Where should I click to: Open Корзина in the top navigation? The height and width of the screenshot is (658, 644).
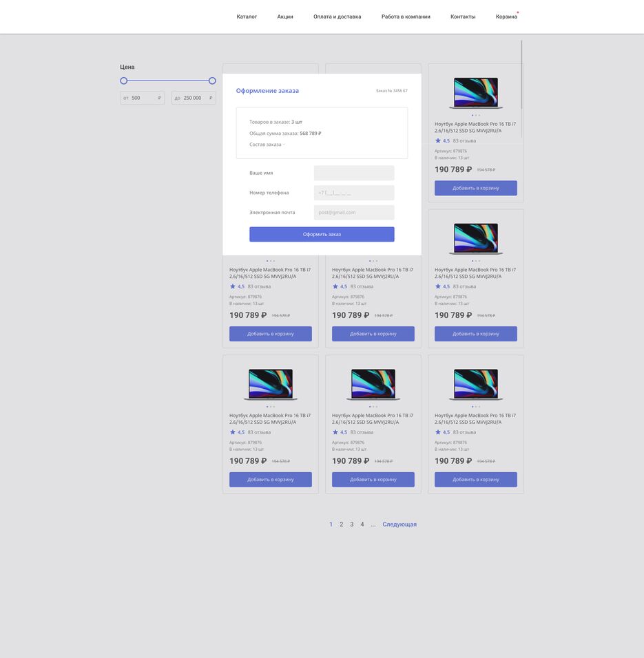pyautogui.click(x=506, y=17)
